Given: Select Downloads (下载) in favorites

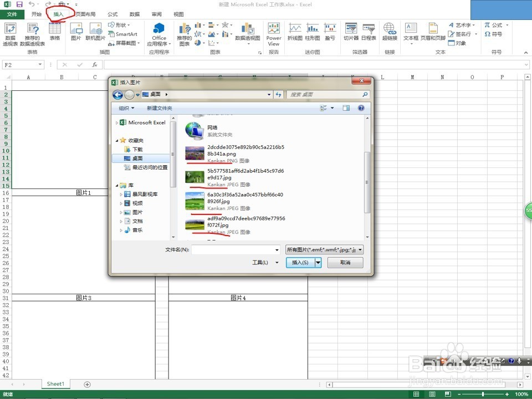Looking at the screenshot, I should (x=138, y=149).
